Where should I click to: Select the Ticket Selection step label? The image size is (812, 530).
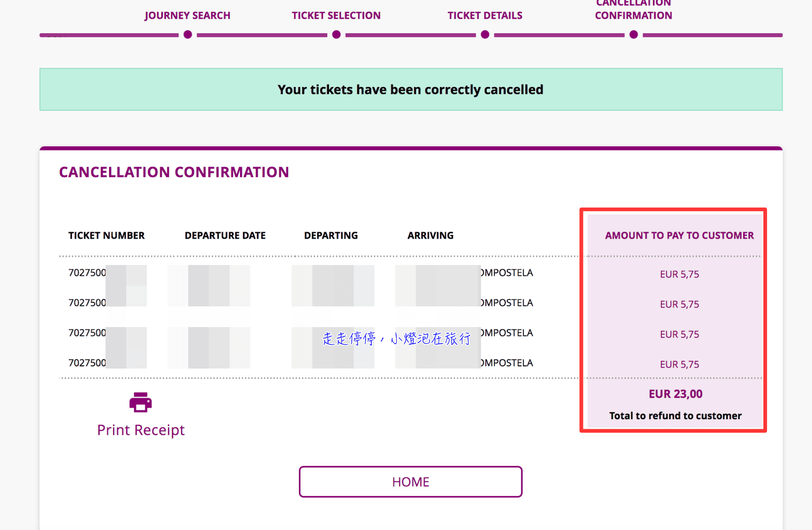point(336,16)
